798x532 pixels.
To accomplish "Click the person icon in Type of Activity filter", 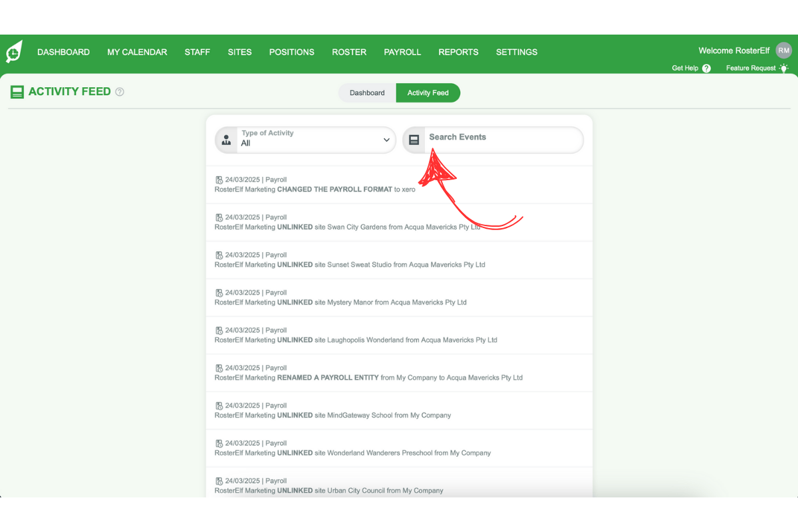I will tap(226, 140).
